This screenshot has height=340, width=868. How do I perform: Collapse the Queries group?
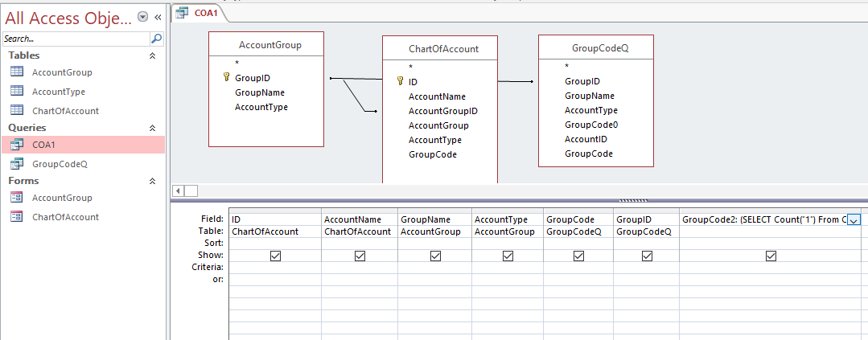(152, 128)
